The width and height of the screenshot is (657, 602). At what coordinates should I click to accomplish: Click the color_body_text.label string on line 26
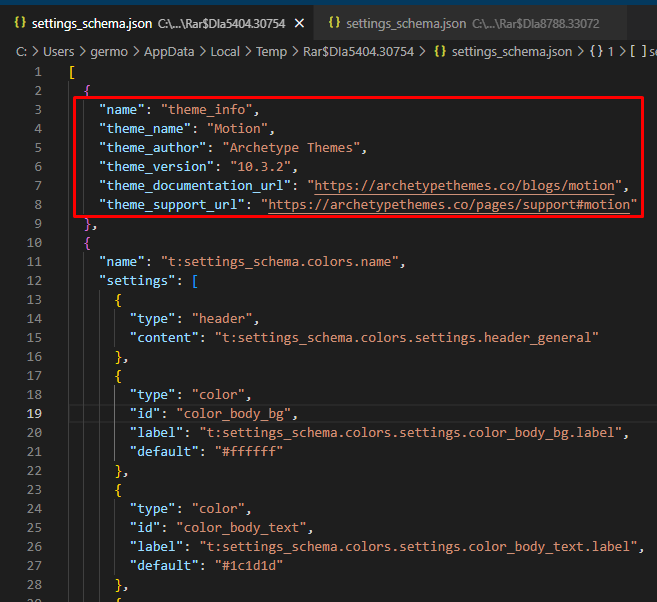coord(418,547)
